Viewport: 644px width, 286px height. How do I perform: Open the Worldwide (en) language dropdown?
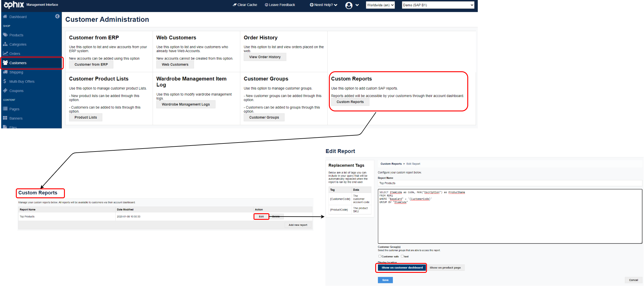pos(380,5)
